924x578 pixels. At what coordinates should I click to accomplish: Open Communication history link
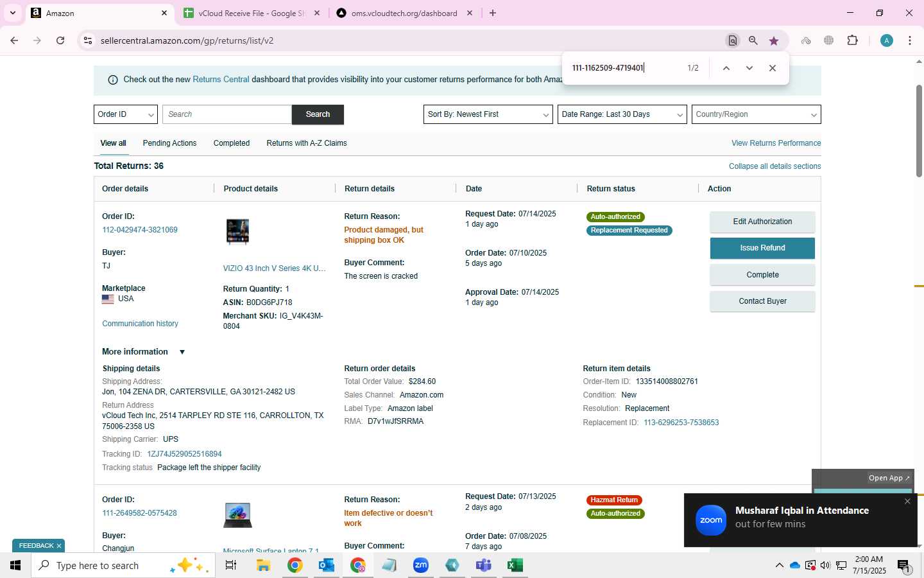click(x=140, y=324)
